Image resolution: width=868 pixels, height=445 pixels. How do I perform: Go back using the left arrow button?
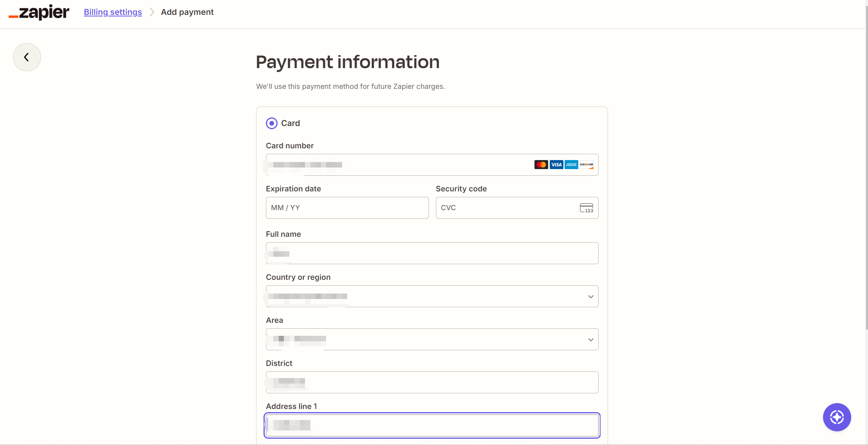coord(27,57)
